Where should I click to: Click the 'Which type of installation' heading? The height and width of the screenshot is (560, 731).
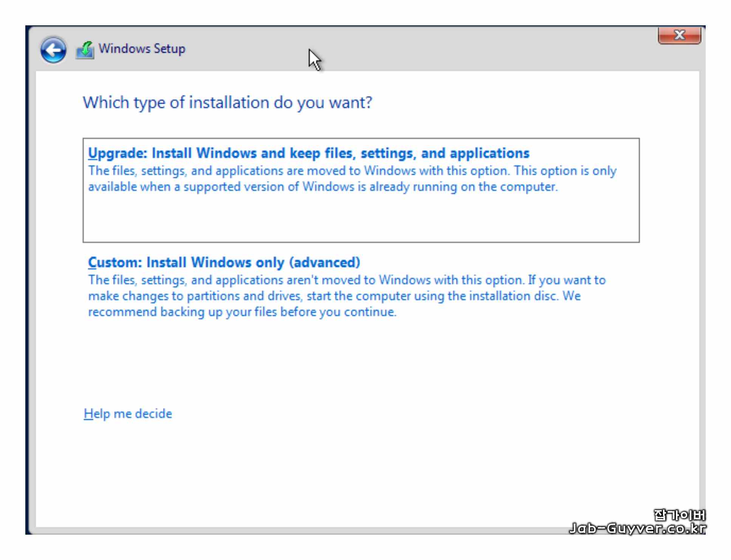point(227,102)
